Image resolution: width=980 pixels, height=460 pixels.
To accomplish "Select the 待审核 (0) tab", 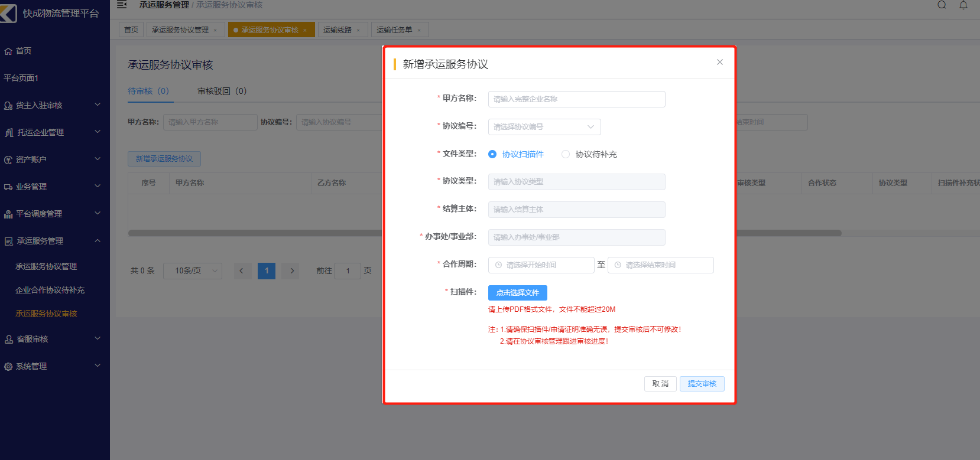I will (x=148, y=91).
